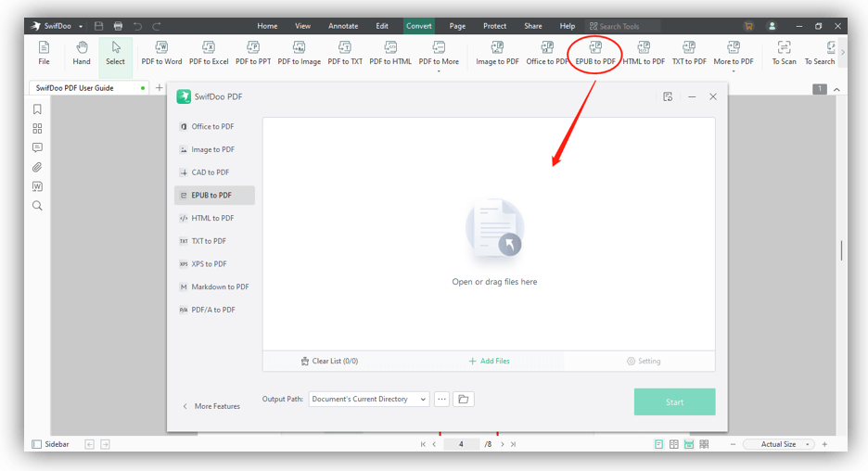The image size is (868, 471).
Task: Open the Help menu
Action: coord(568,26)
